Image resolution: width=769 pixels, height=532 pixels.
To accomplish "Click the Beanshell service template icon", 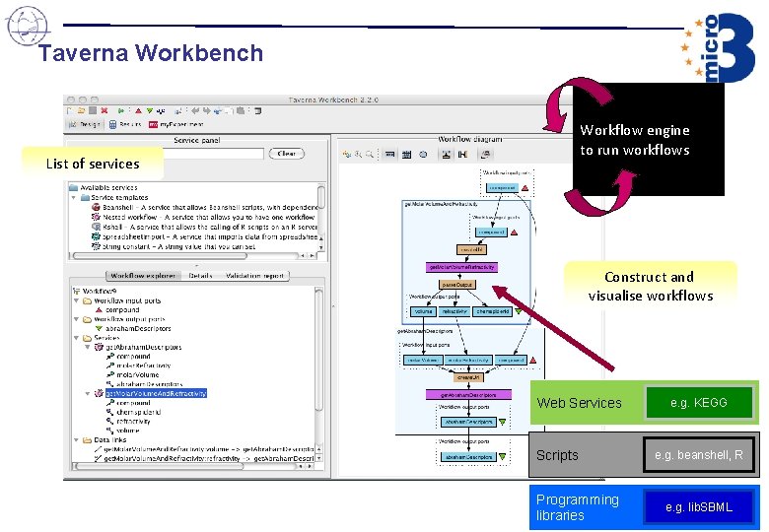I will click(97, 207).
